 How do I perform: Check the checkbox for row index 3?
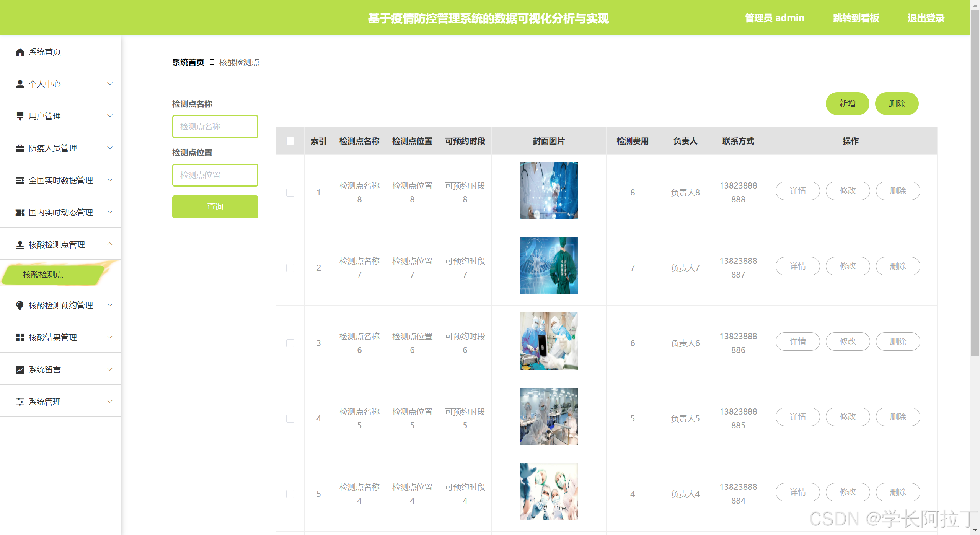pyautogui.click(x=290, y=343)
